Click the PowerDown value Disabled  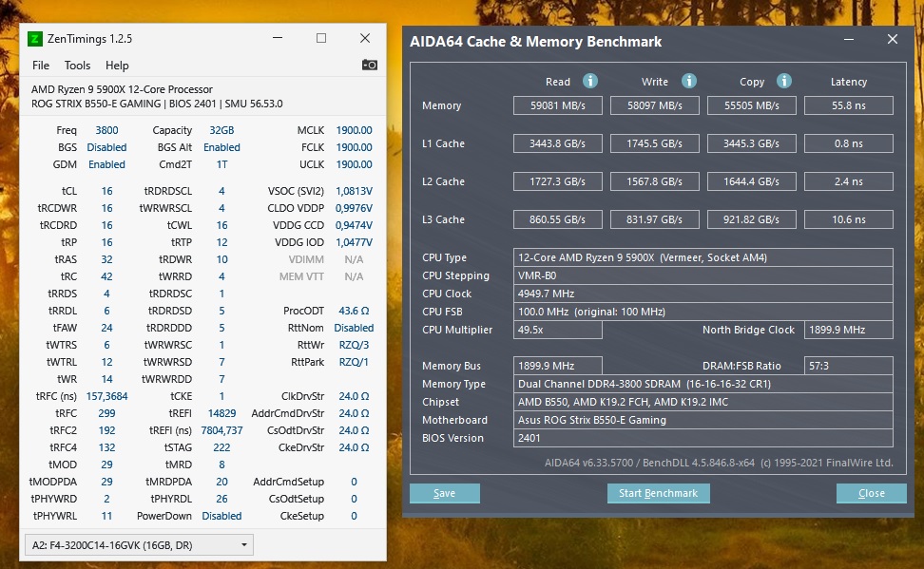(x=221, y=516)
